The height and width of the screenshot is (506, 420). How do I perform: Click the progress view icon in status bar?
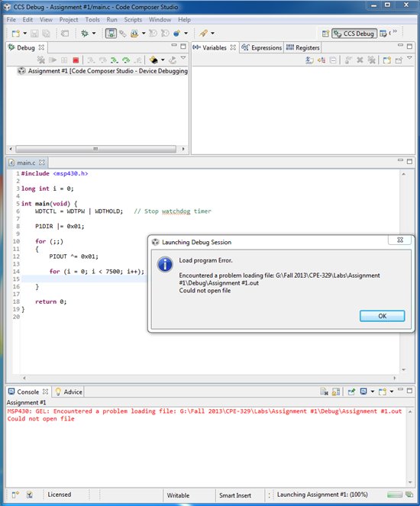(409, 495)
